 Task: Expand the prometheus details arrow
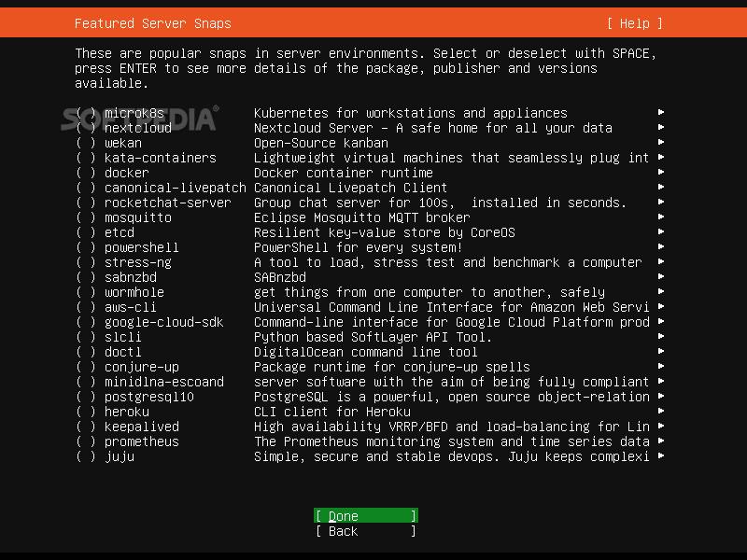(x=661, y=441)
